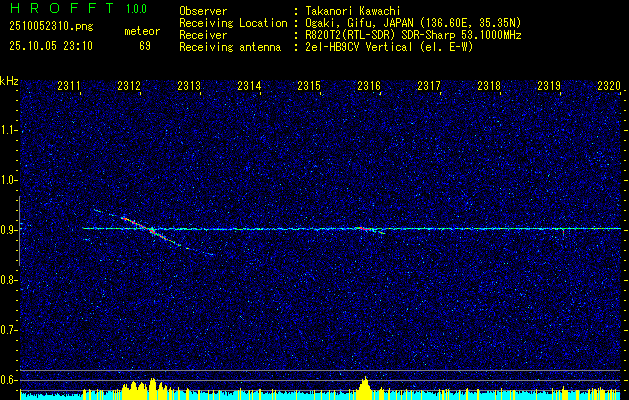Click time marker 2312
Image resolution: width=629 pixels, height=400 pixels.
pos(129,85)
